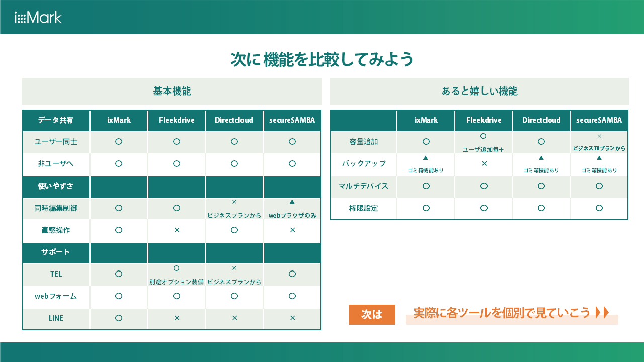Screen dimensions: 644x362
Task: Click the 容量追加 row label
Action: click(364, 142)
